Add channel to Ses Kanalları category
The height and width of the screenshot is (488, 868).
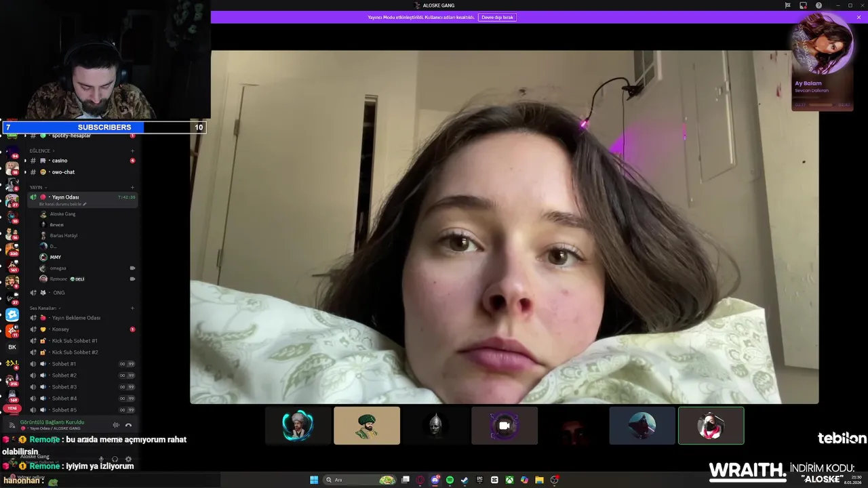pyautogui.click(x=132, y=308)
